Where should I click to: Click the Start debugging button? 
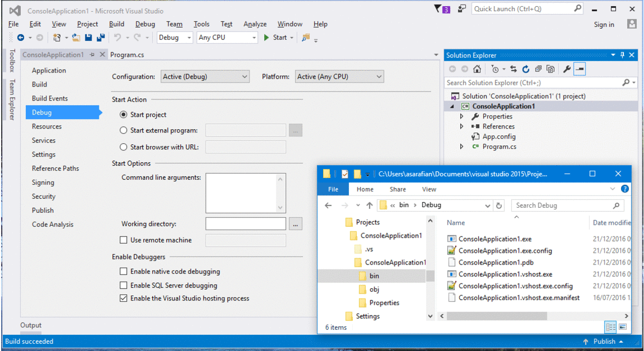(275, 38)
